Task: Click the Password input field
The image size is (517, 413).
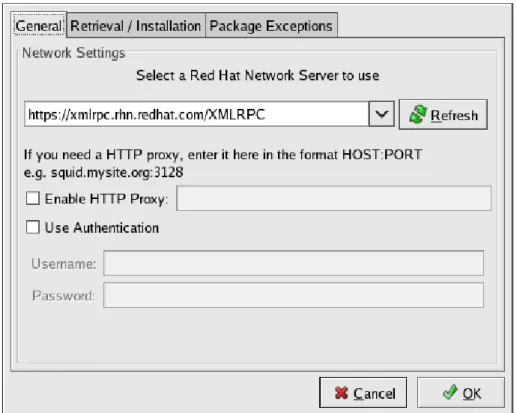Action: [293, 295]
